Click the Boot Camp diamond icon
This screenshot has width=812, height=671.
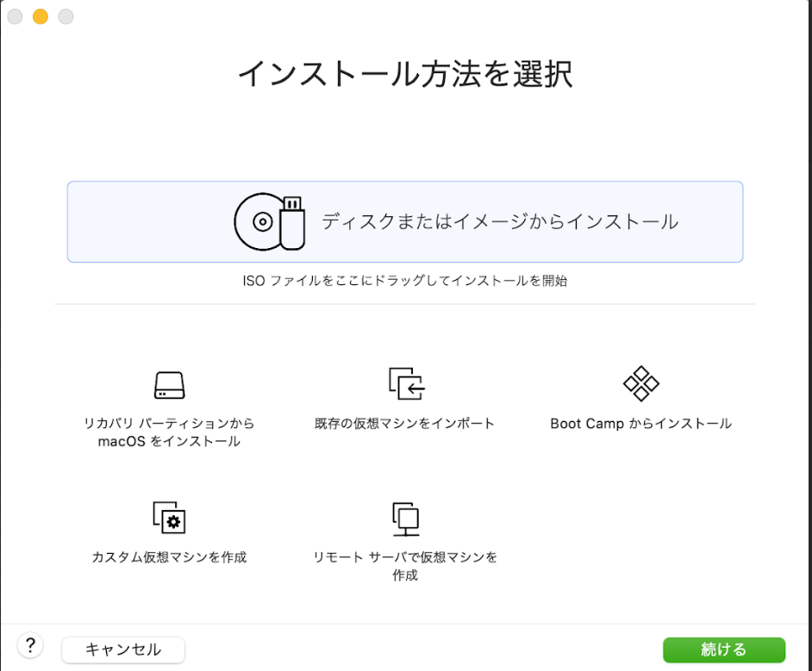coord(641,384)
